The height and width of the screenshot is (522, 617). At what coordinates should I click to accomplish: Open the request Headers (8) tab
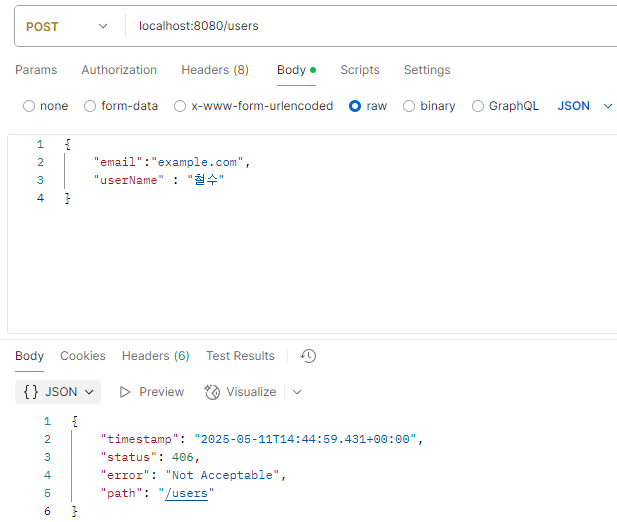click(215, 70)
